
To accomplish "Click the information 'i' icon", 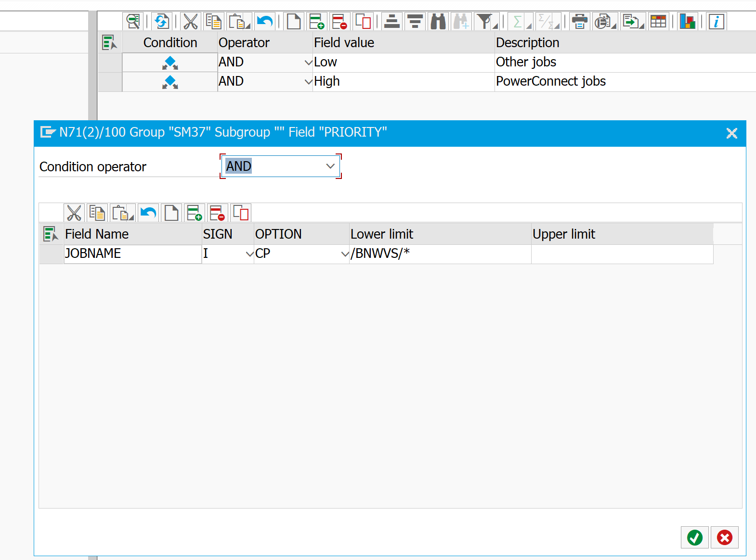I will click(716, 22).
